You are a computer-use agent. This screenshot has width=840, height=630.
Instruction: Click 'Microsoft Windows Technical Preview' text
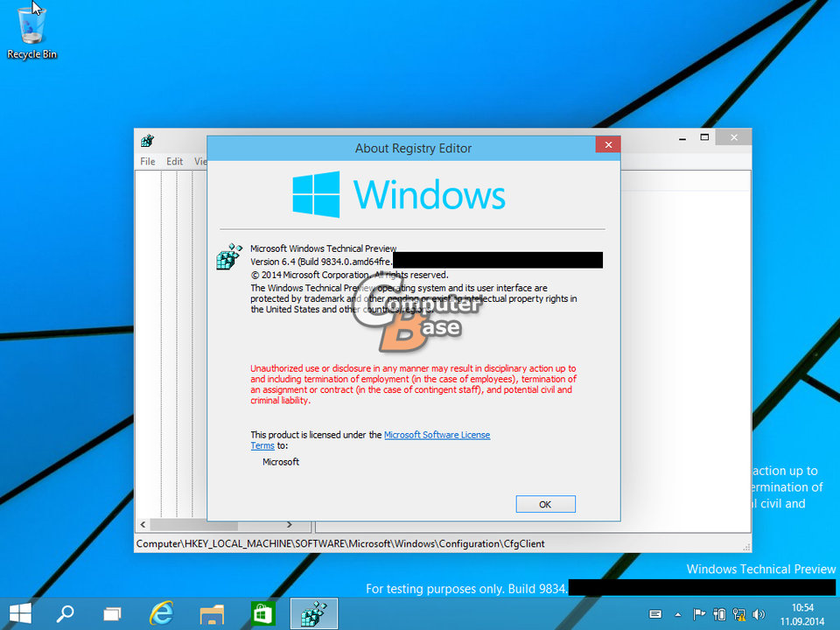tap(323, 248)
